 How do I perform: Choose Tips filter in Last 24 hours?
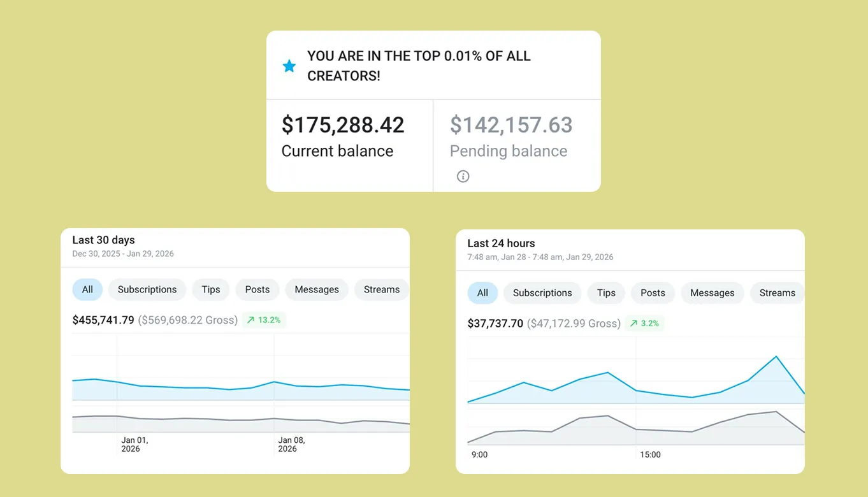click(x=606, y=293)
